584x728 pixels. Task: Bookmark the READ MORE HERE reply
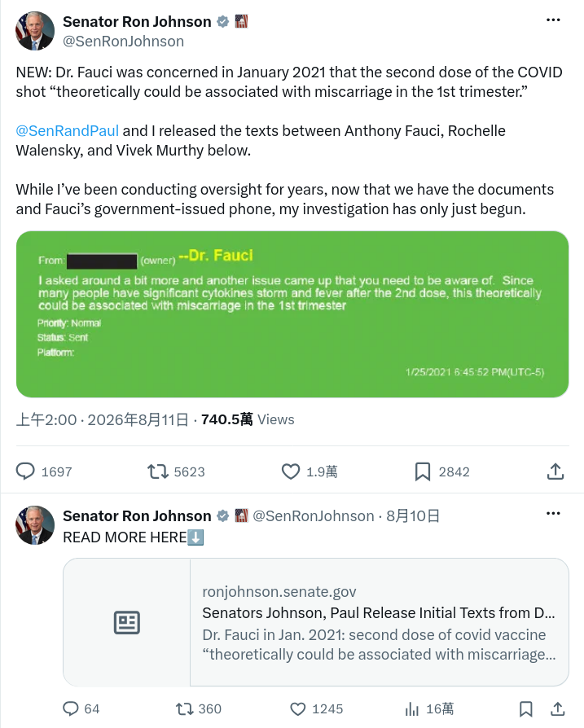[x=525, y=709]
